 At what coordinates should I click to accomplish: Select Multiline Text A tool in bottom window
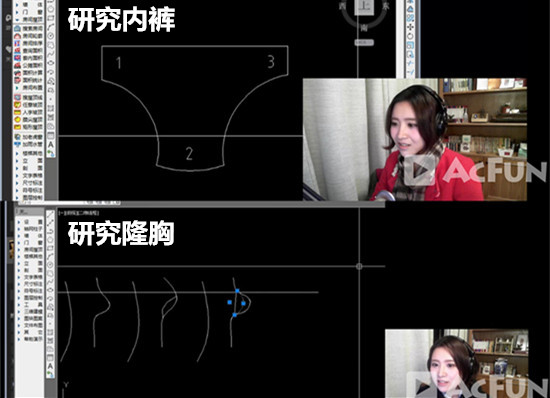click(x=50, y=366)
